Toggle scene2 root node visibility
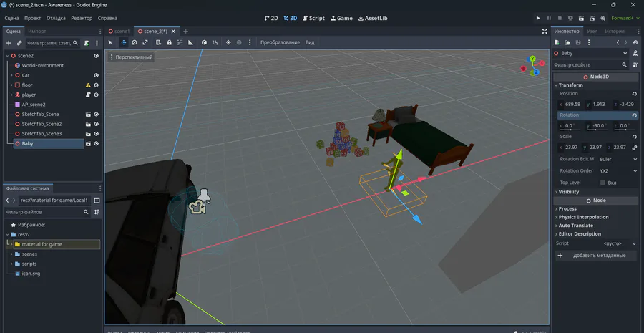Image resolution: width=644 pixels, height=333 pixels. tap(96, 56)
